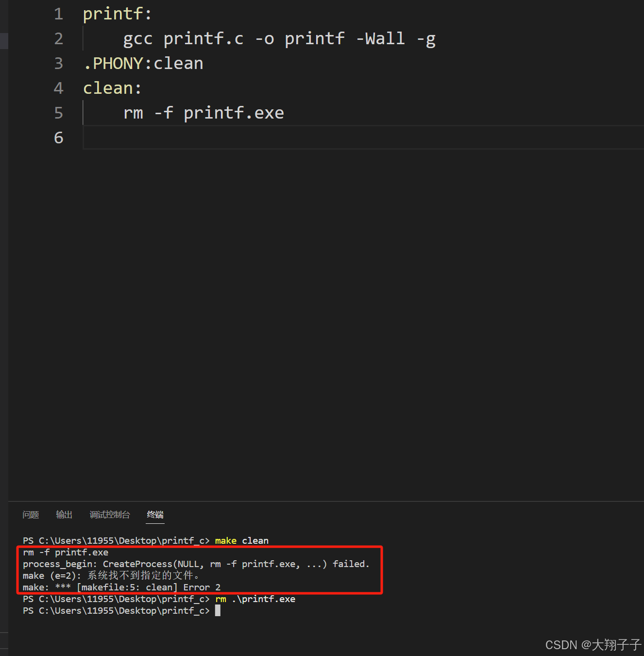Select the "make clean" command text in terminal
644x656 pixels.
pyautogui.click(x=241, y=540)
